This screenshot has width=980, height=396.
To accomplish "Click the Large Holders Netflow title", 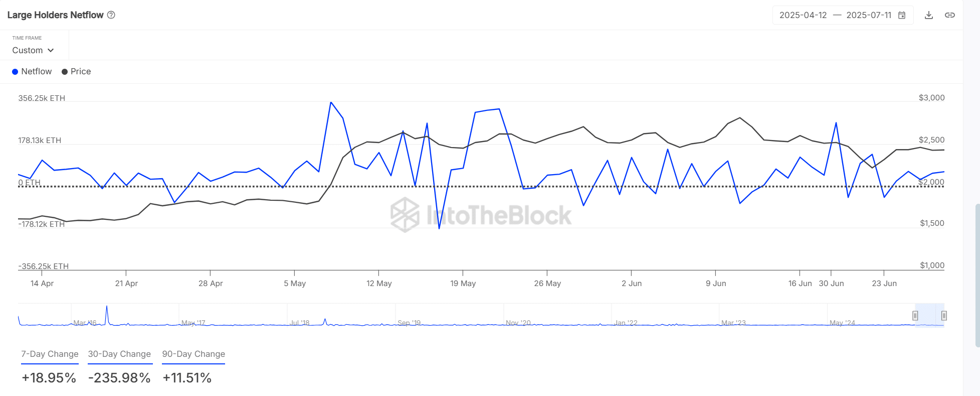I will 55,15.
